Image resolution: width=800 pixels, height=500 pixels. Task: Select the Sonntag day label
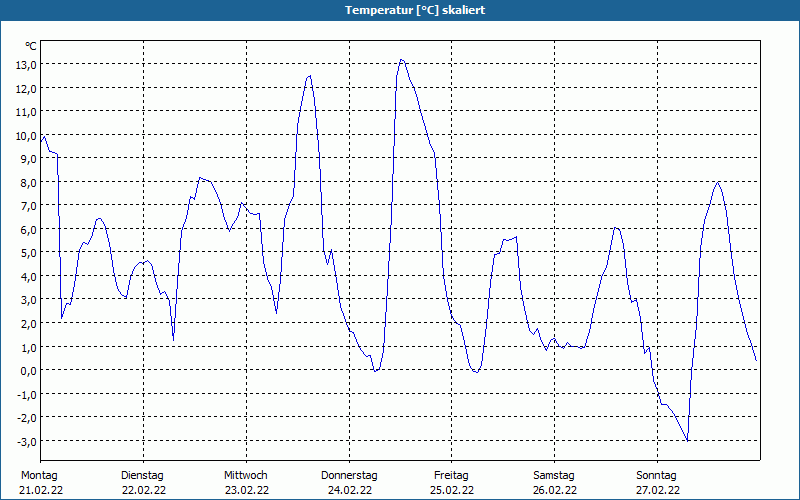[657, 476]
